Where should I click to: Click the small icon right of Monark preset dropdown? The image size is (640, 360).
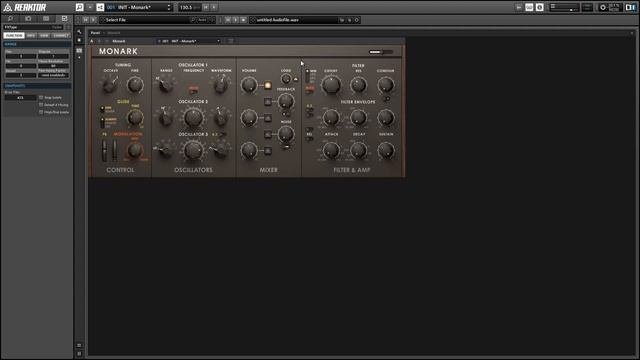point(231,41)
